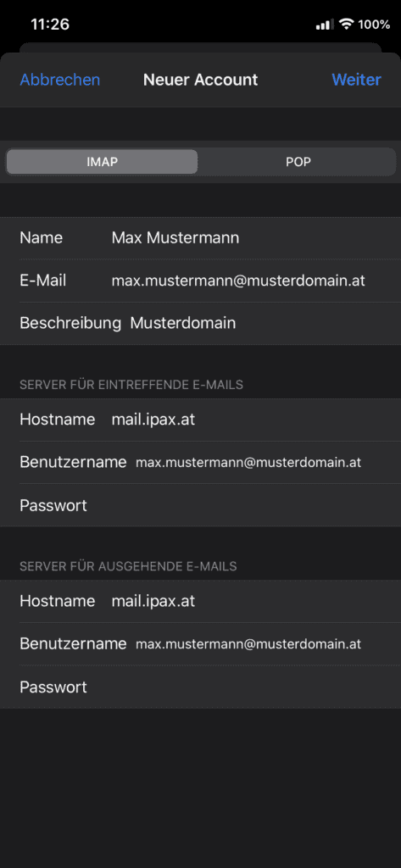Tap the Server für eintreffende E-Mails header
401x868 pixels.
tap(131, 385)
